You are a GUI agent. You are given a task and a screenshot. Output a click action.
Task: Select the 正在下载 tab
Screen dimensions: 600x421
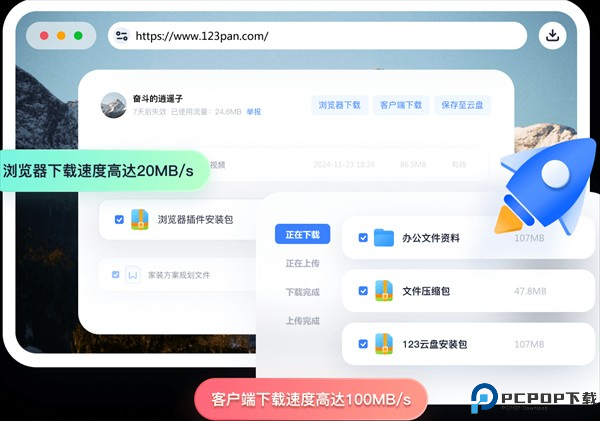tap(302, 235)
